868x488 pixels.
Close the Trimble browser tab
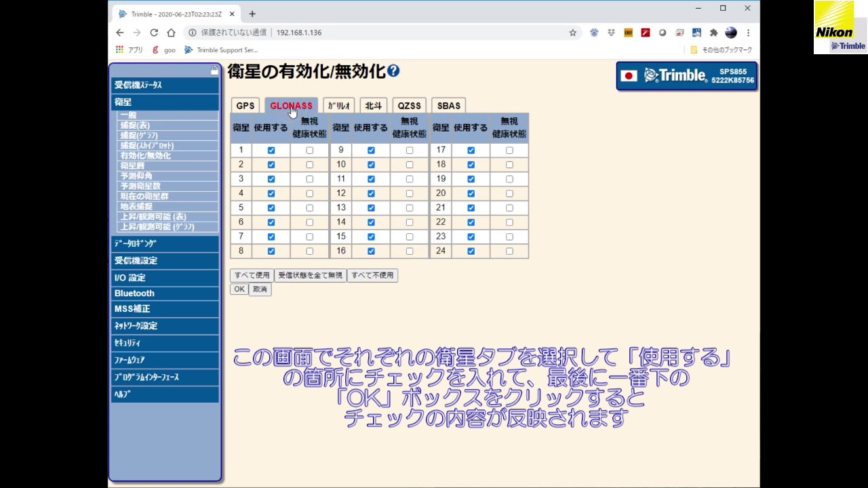click(x=232, y=14)
